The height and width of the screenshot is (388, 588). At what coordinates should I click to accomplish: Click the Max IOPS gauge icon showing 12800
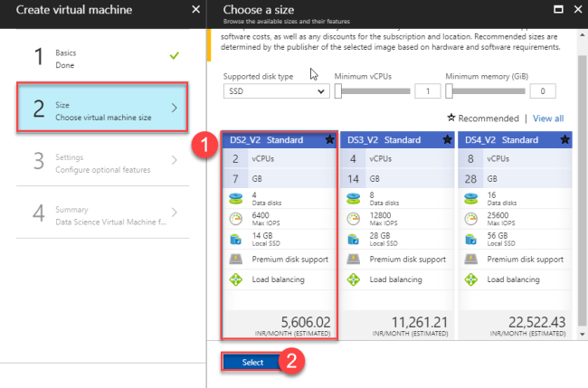point(353,219)
